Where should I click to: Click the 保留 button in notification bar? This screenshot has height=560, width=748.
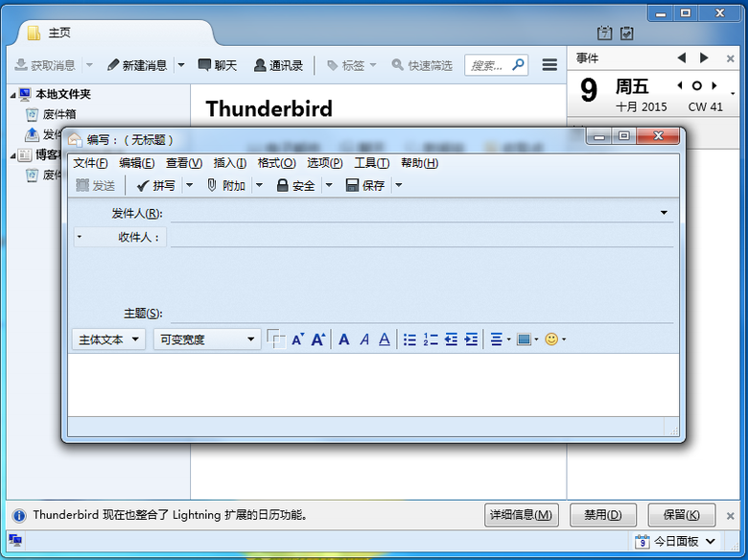click(682, 515)
